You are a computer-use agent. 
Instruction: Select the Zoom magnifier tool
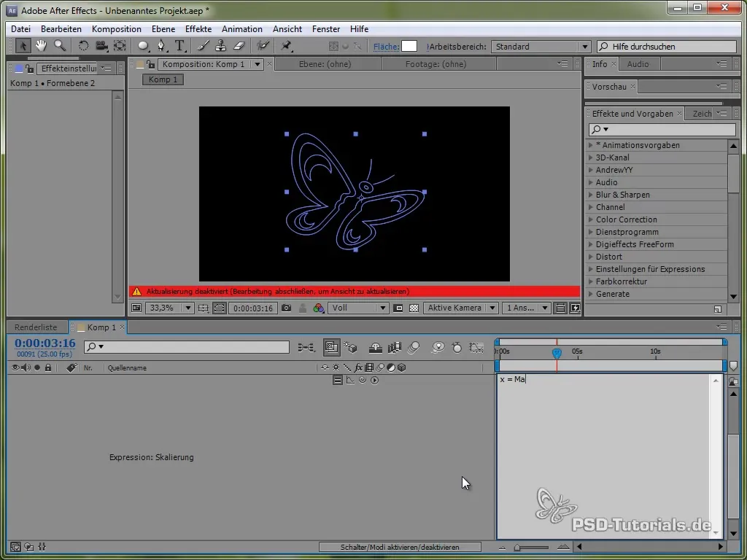click(59, 46)
